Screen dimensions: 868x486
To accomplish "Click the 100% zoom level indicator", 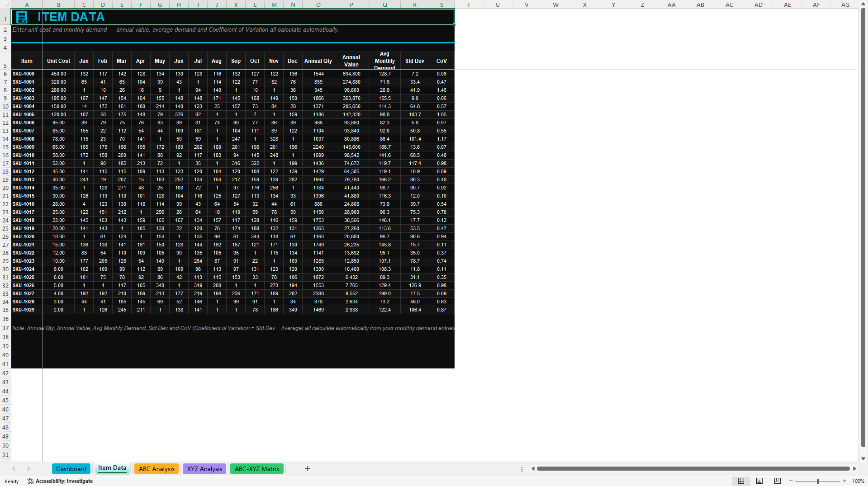I will click(858, 481).
